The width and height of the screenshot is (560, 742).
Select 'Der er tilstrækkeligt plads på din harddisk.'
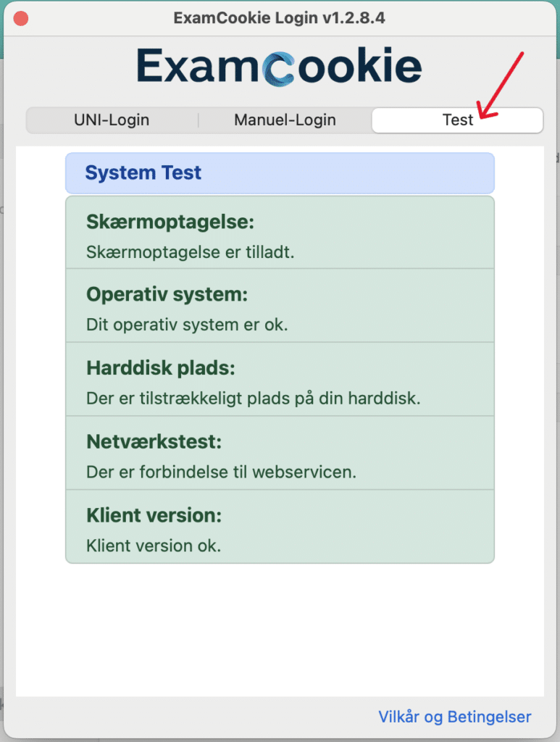(253, 399)
